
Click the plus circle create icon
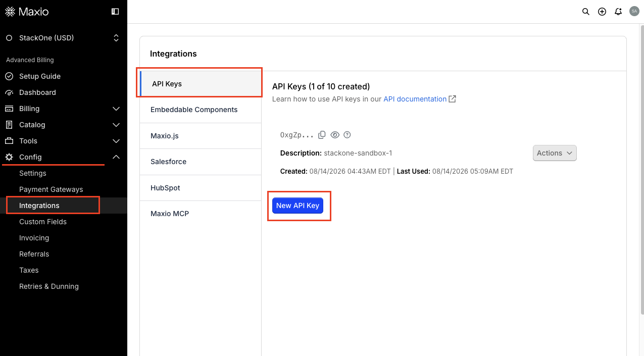[x=602, y=11]
